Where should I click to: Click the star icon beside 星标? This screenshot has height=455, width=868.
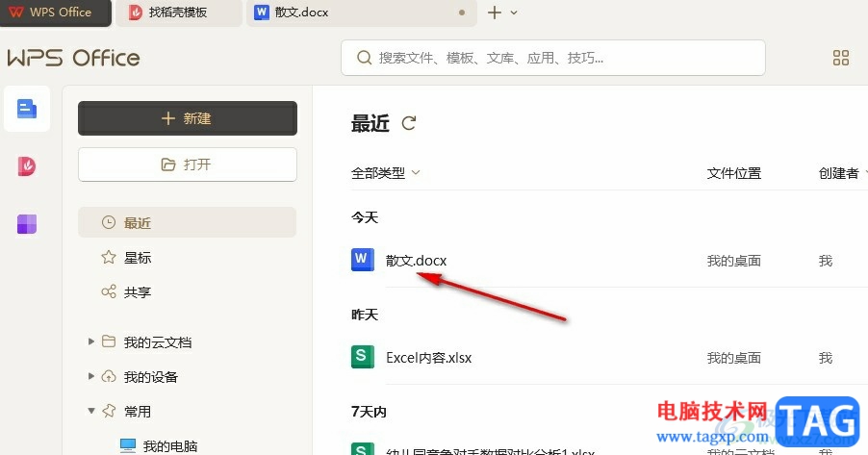[109, 257]
